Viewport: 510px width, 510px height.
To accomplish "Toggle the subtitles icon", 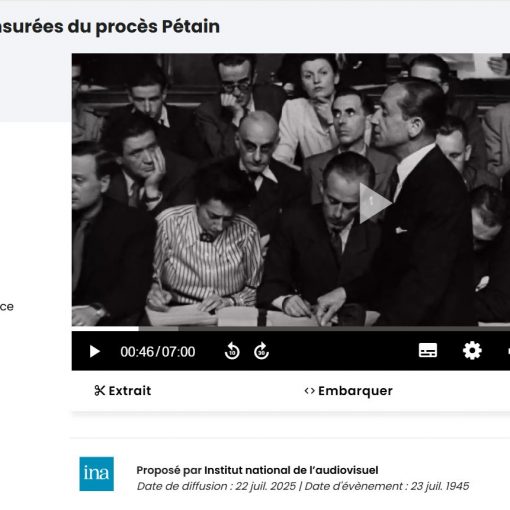I will 428,350.
